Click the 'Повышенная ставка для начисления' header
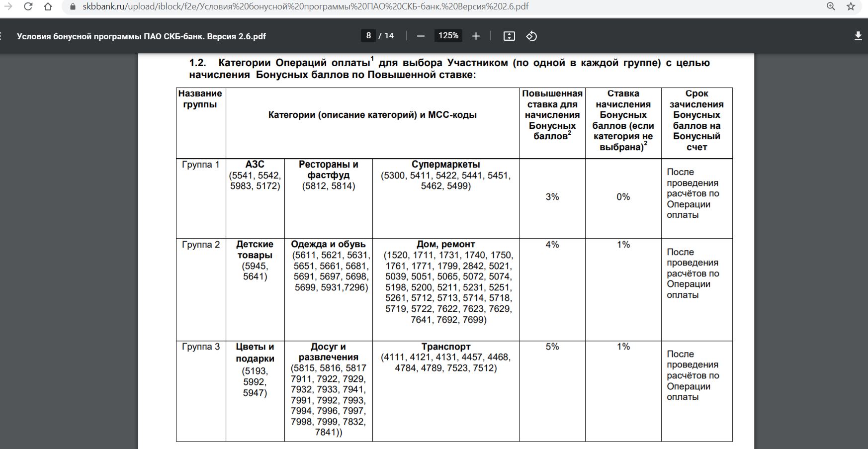This screenshot has height=449, width=868. pyautogui.click(x=552, y=115)
